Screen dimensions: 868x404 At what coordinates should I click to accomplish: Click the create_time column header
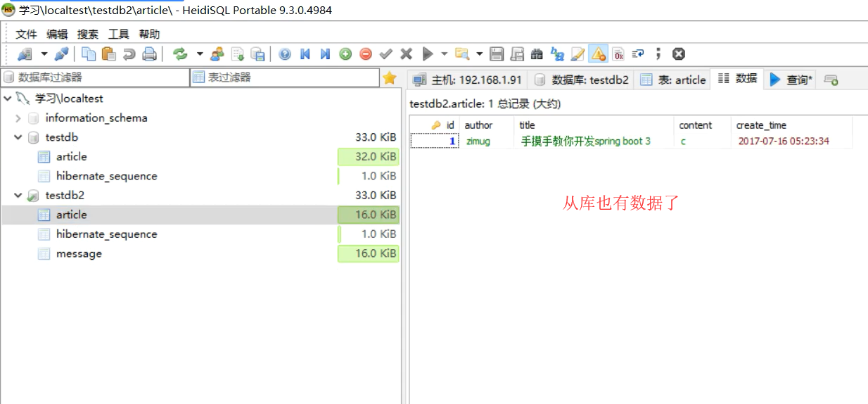click(x=792, y=125)
